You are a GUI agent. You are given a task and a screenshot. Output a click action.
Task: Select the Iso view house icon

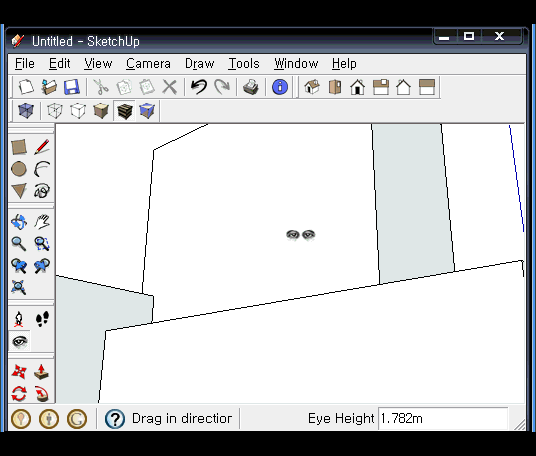pyautogui.click(x=312, y=87)
